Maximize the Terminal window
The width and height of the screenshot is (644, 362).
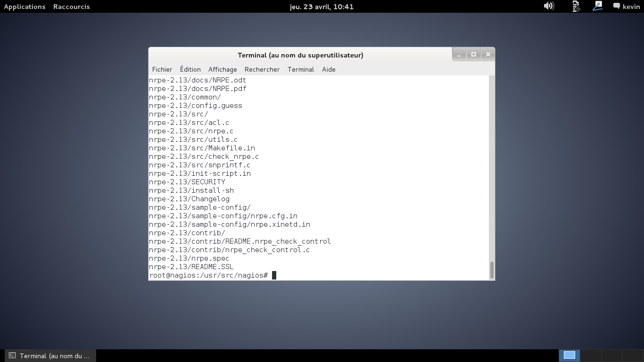(473, 55)
